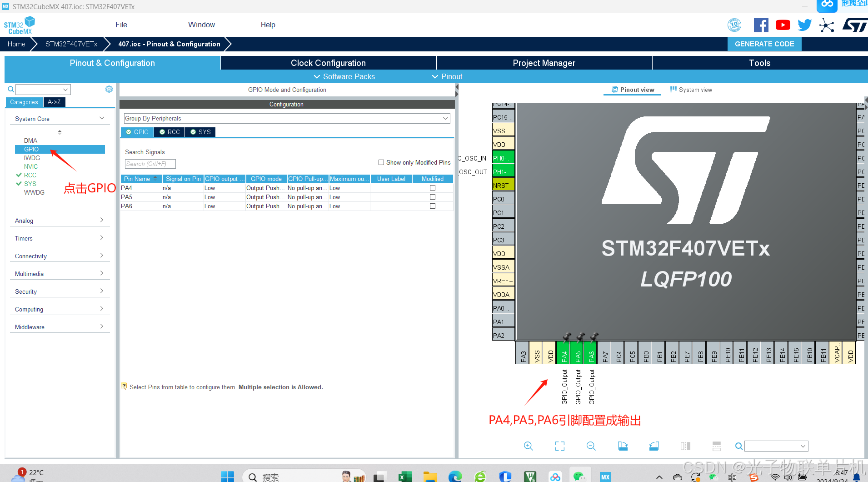Select the RCC configuration tab

170,132
